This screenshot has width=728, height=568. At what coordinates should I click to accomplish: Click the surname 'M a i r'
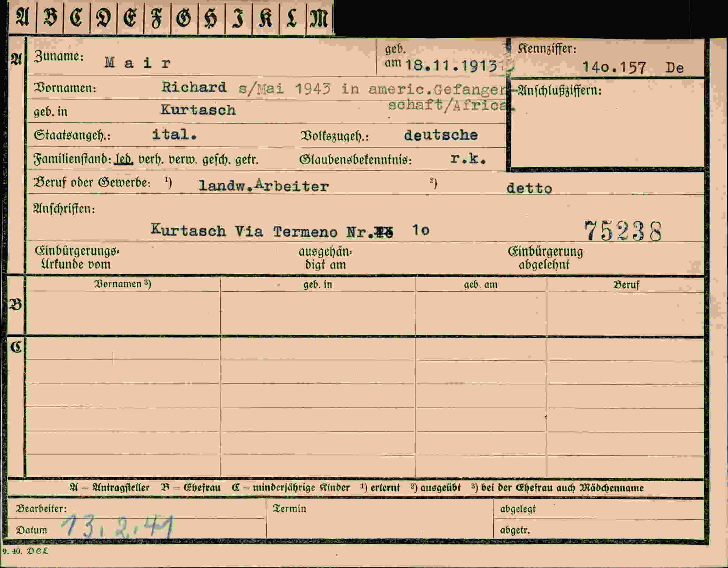[x=138, y=63]
